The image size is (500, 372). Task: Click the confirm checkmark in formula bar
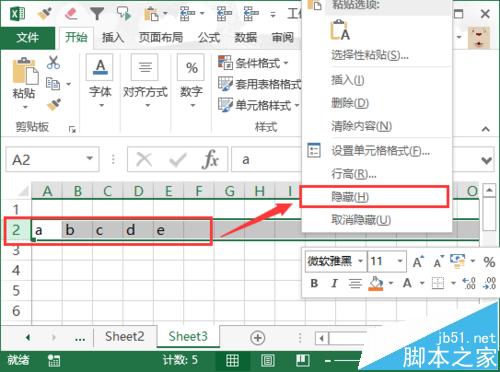click(x=178, y=160)
